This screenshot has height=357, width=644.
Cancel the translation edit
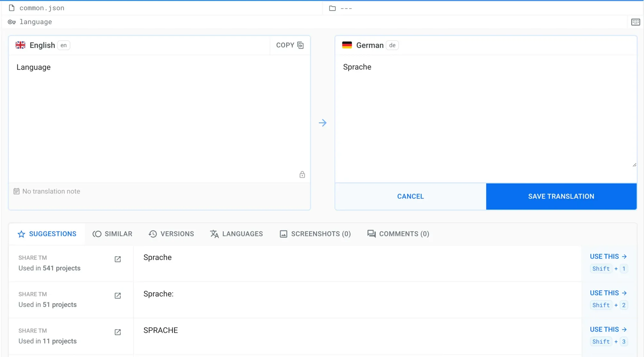point(410,196)
